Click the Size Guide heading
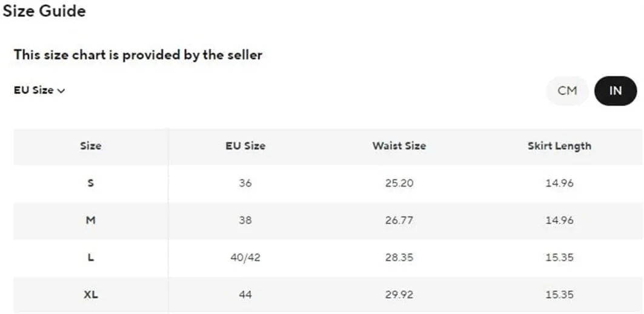This screenshot has width=644, height=314. [x=44, y=11]
